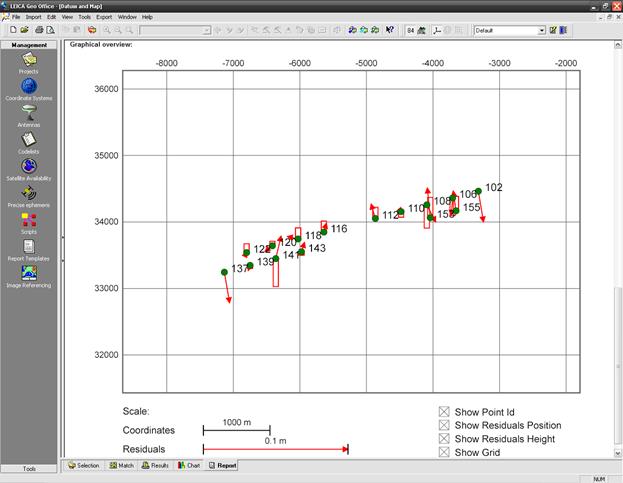
Task: Switch to the Chart tab
Action: [189, 465]
